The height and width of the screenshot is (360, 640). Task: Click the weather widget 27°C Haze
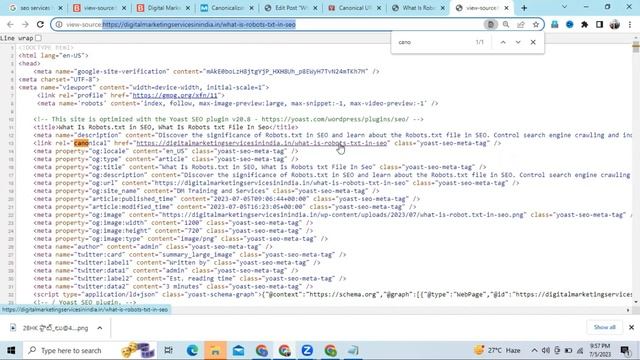(497, 350)
